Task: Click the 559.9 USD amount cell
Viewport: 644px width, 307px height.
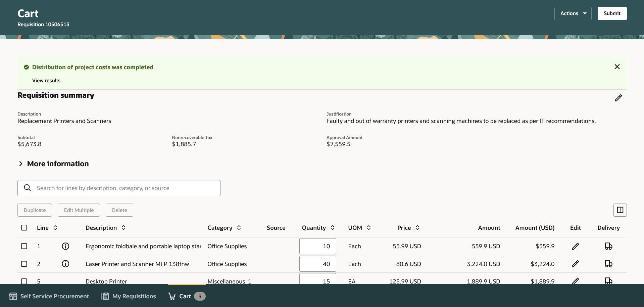Action: [x=486, y=246]
